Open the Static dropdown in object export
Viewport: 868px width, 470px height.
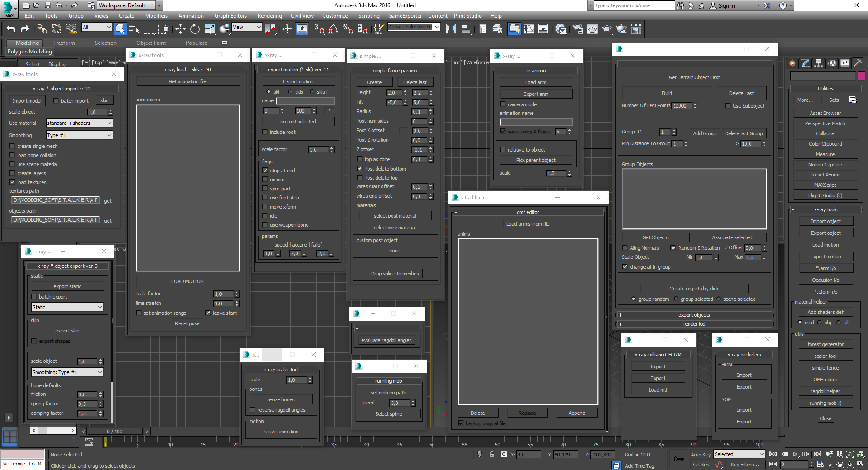67,307
